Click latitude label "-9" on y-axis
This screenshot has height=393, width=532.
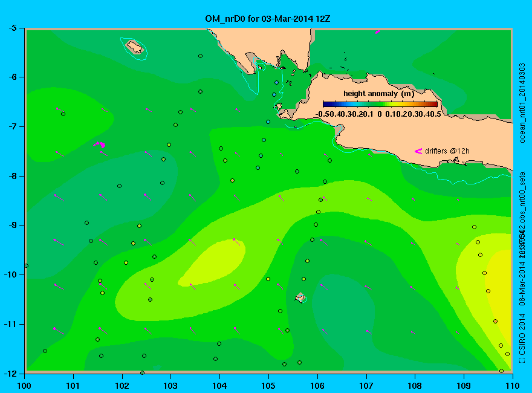pos(12,225)
